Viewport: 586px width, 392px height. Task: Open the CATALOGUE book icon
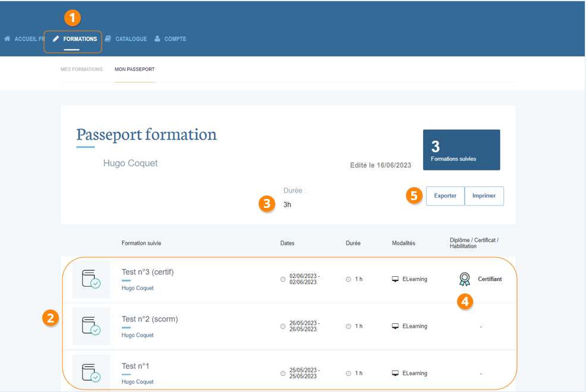pos(106,39)
